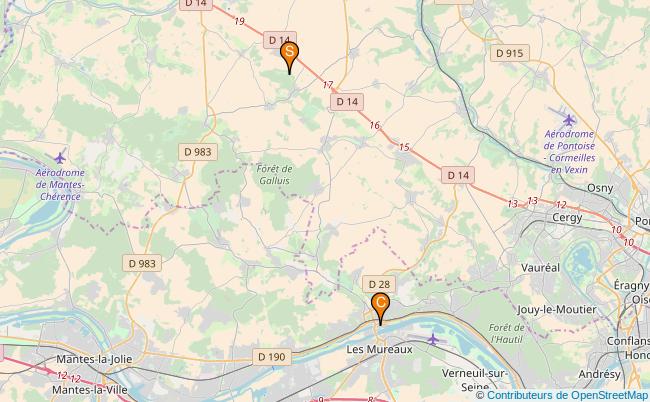Click the D 915 road shield
The height and width of the screenshot is (402, 650).
(509, 53)
